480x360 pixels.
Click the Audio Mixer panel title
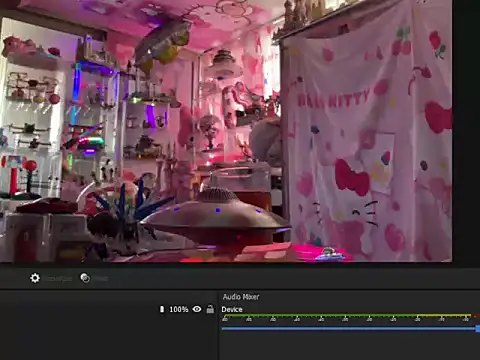tap(241, 297)
